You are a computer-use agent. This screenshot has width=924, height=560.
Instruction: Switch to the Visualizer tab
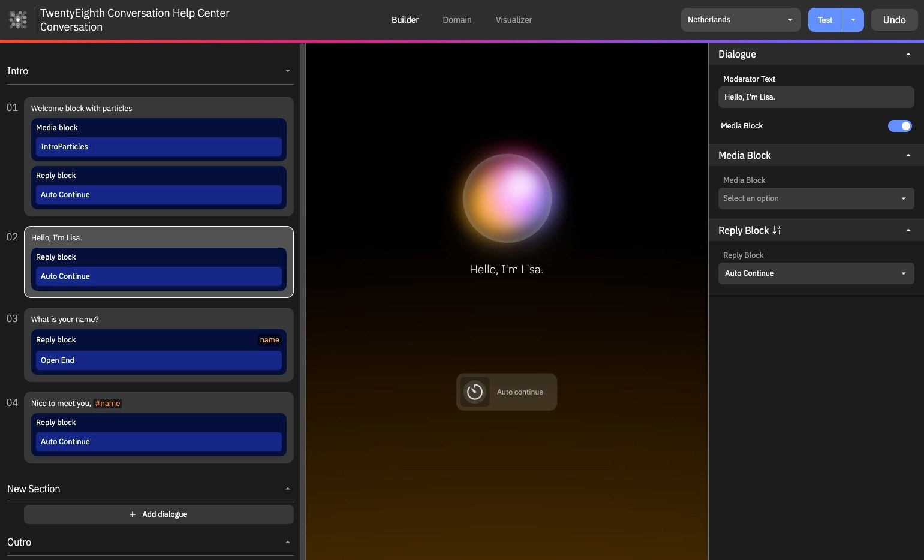click(514, 20)
